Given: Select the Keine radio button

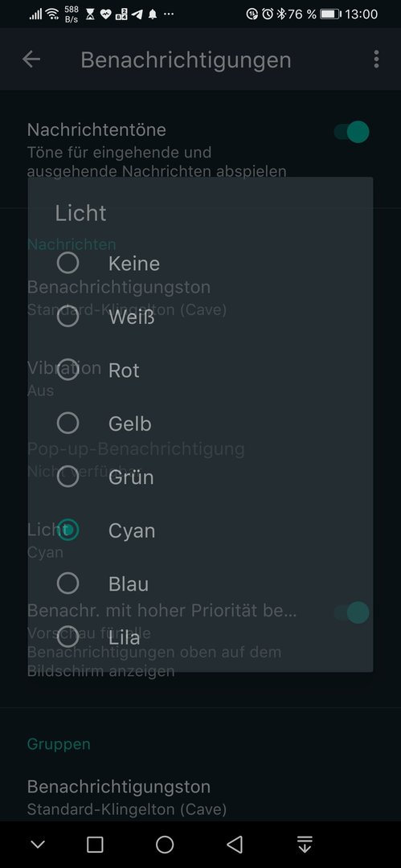Looking at the screenshot, I should click(x=68, y=263).
